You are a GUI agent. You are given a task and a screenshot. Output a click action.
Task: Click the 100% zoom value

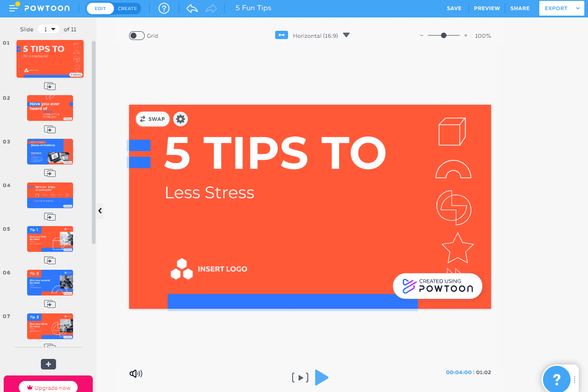pyautogui.click(x=483, y=35)
